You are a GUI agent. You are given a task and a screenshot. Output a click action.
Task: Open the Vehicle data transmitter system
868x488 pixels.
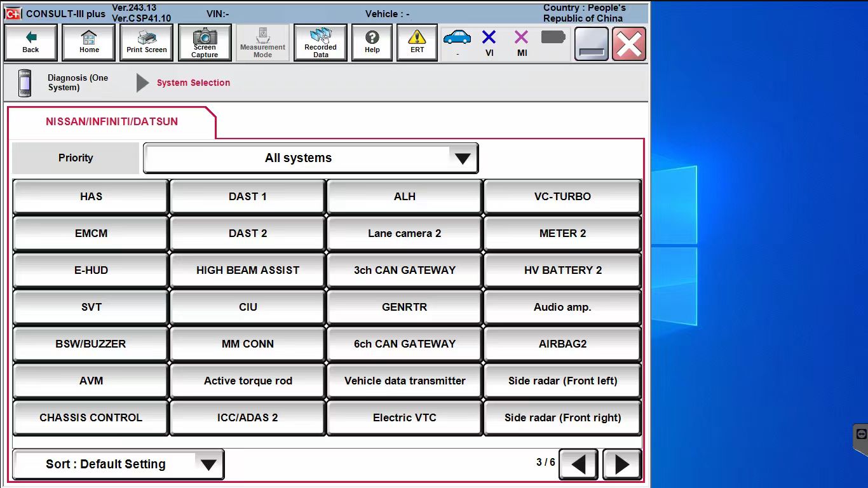coord(405,381)
